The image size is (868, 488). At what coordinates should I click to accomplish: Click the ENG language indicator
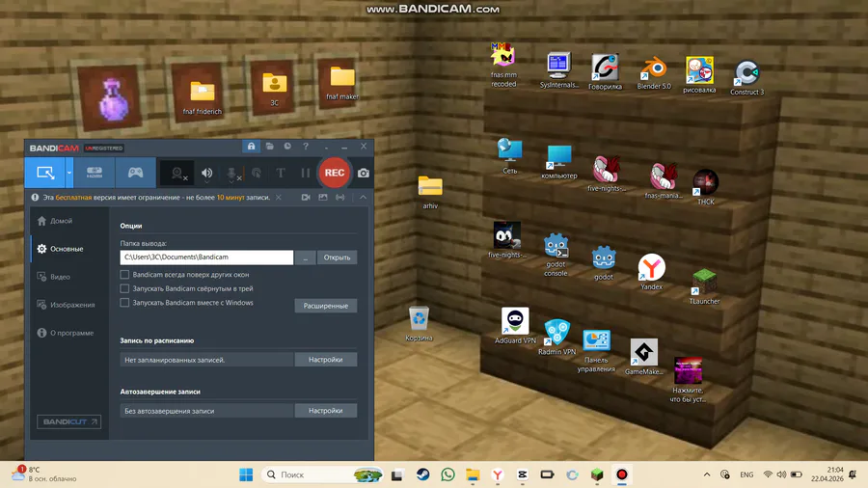click(746, 474)
